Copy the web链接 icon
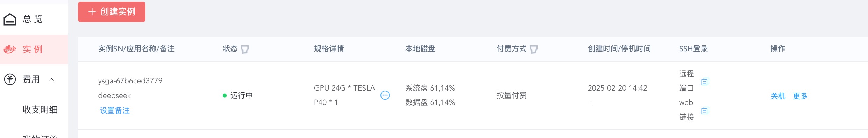The width and height of the screenshot is (868, 138). [x=705, y=110]
